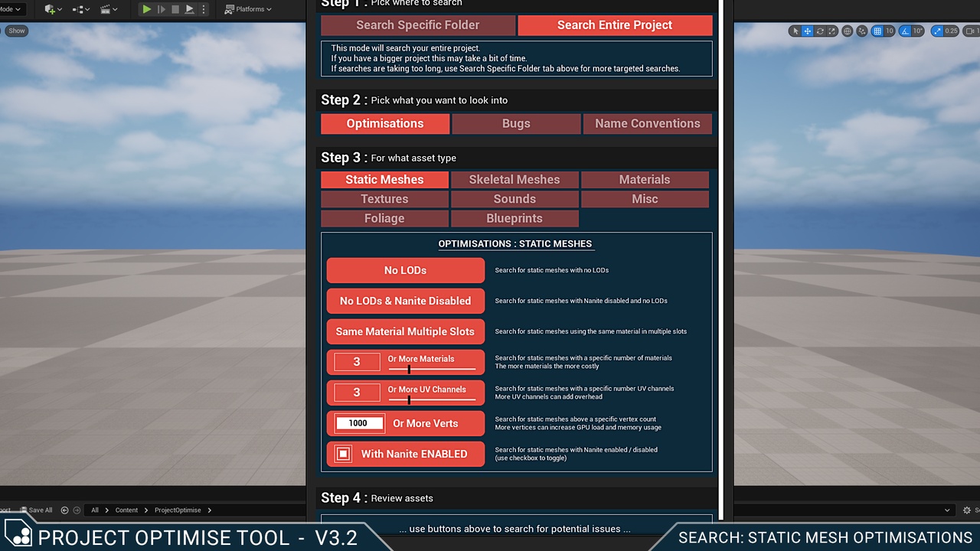Expand chevron after Content breadcrumb
Screen dimensions: 980x551
coord(146,510)
